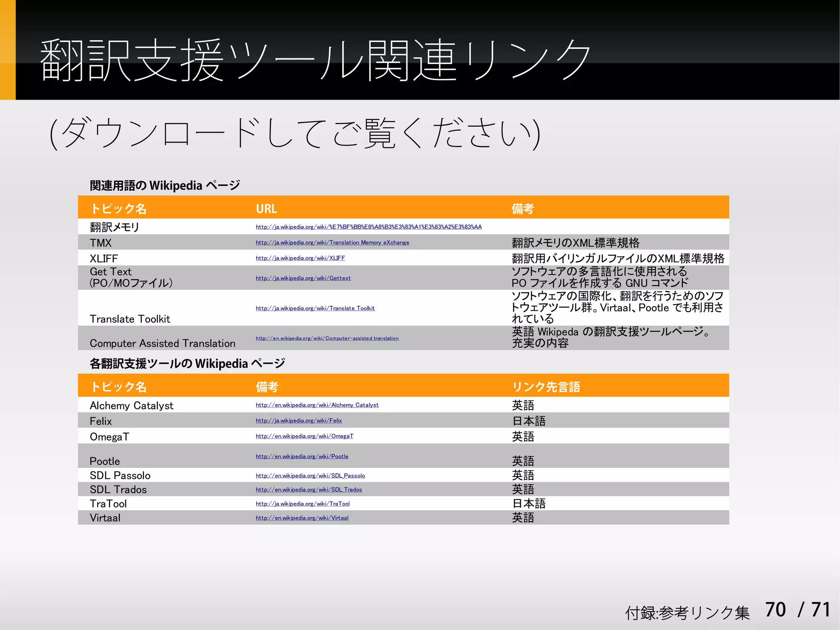Click the subtitle (ダウンロードしてご覧ください)
The image size is (840, 630).
(x=294, y=133)
